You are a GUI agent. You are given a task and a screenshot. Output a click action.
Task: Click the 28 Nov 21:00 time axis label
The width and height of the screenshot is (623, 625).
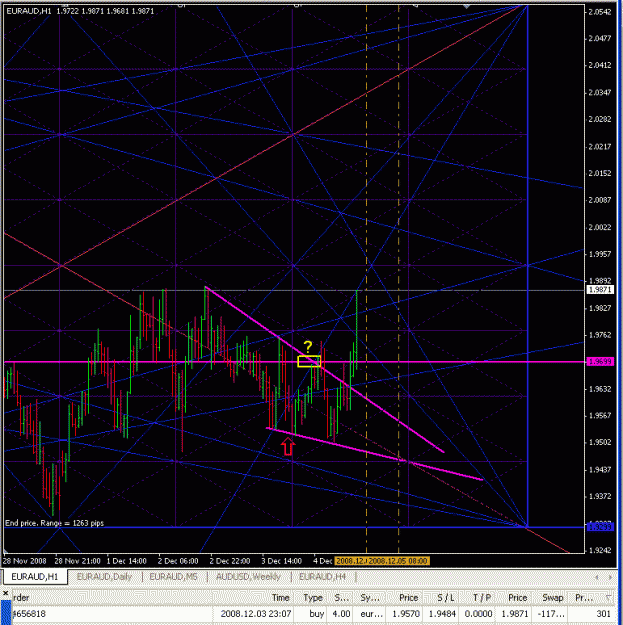77,561
